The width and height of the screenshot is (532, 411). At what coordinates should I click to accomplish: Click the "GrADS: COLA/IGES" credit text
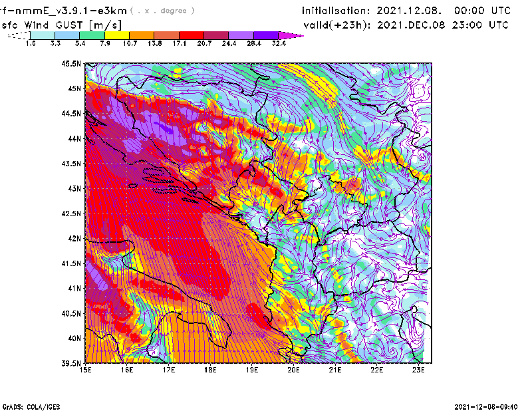click(x=31, y=407)
